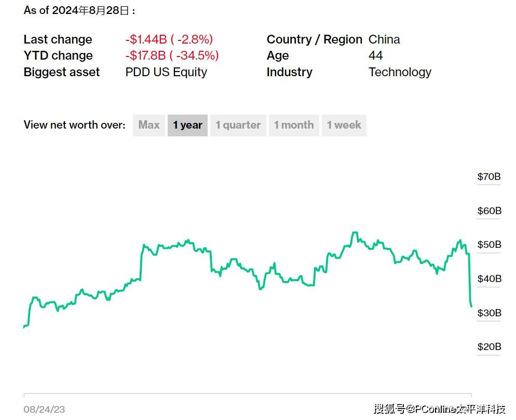The image size is (516, 420).
Task: Click the $20B axis label
Action: point(489,346)
